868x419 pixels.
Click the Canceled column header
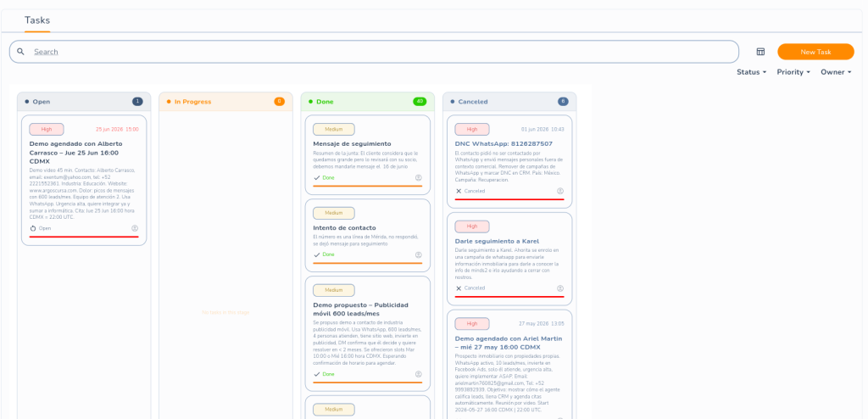coord(509,102)
